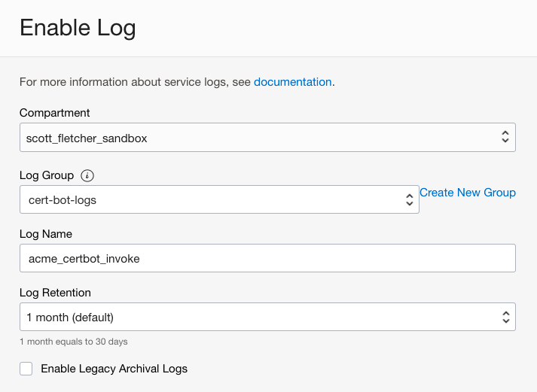
Task: Click the "Enable Log" heading
Action: point(78,28)
